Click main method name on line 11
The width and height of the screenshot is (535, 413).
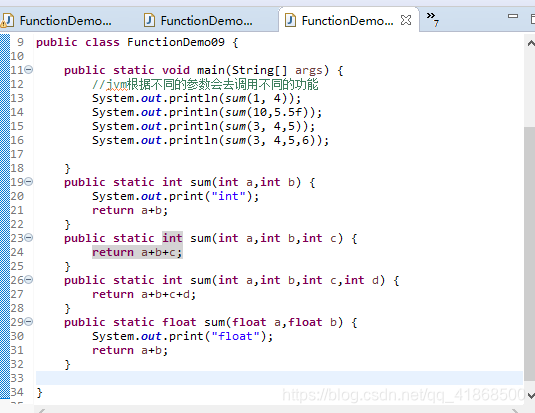pos(211,70)
